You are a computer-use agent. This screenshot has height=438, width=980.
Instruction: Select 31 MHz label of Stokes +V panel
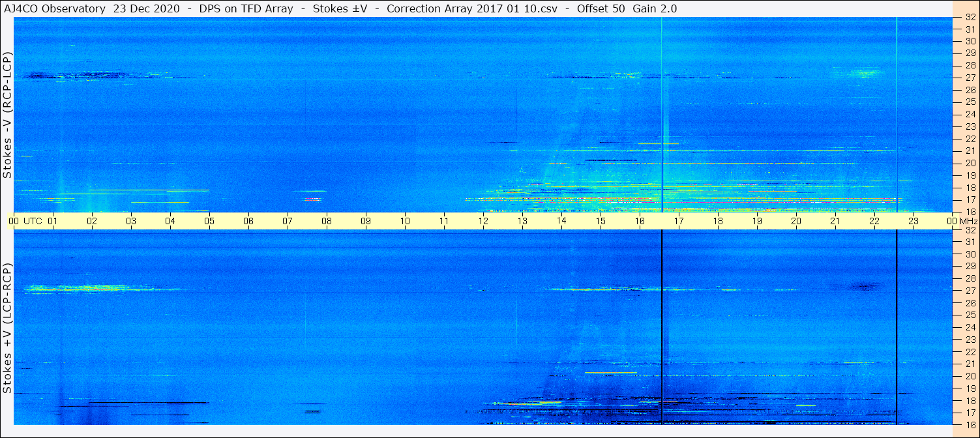tap(970, 242)
